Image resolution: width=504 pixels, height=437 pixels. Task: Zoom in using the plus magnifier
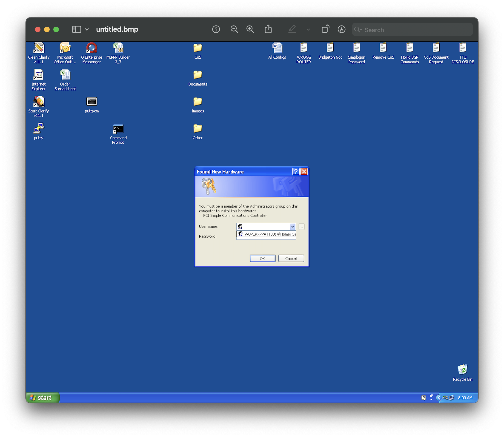[250, 29]
